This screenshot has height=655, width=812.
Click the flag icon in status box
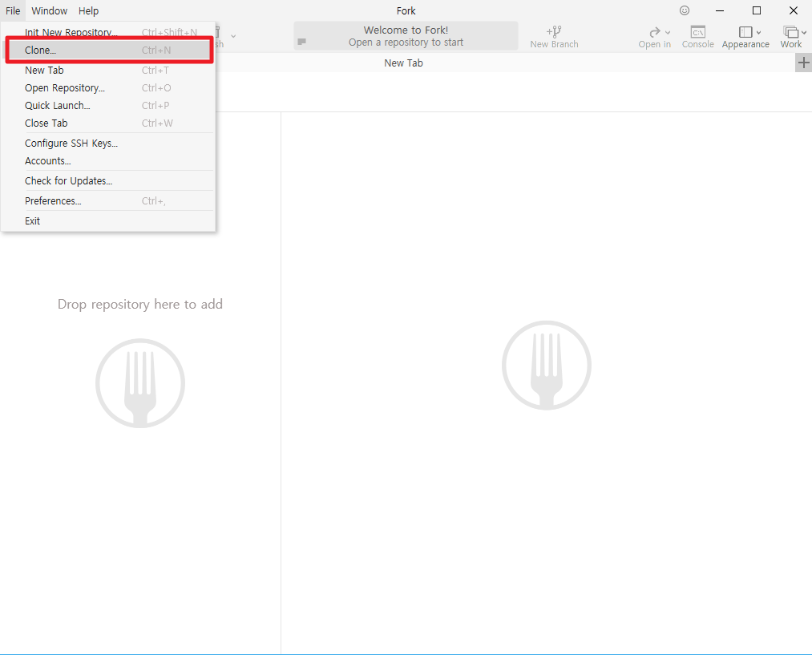(x=302, y=42)
